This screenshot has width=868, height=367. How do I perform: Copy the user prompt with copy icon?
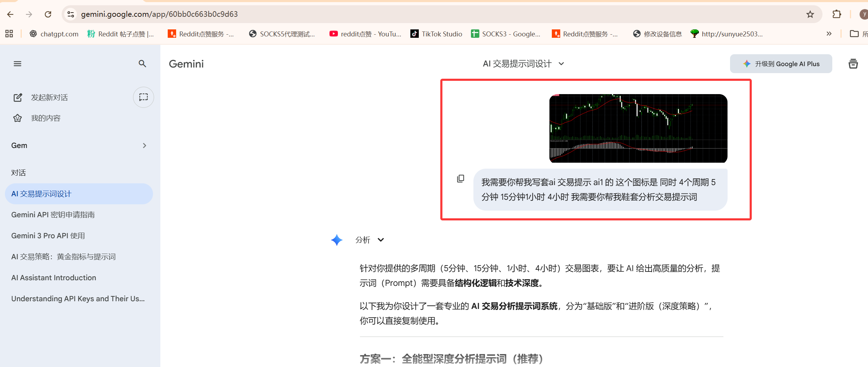pos(461,179)
